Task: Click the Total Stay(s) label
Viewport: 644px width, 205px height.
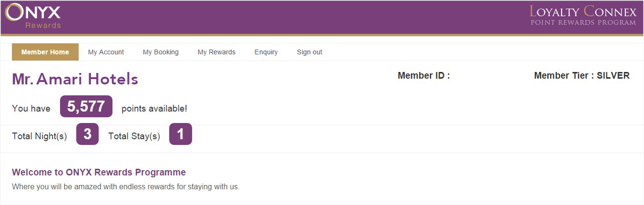Action: click(134, 136)
